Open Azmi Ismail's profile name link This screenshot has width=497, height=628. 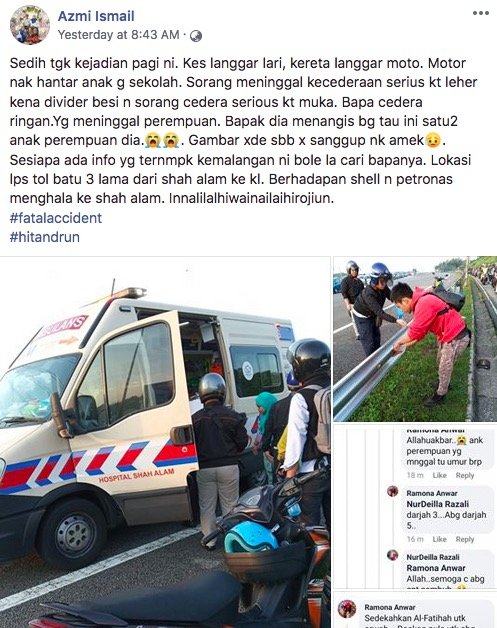point(96,16)
